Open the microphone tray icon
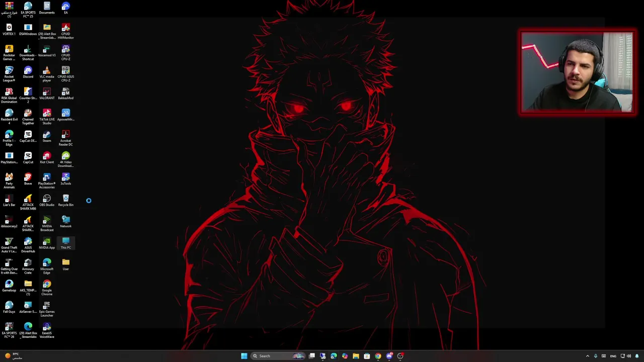The height and width of the screenshot is (362, 644). pos(596,356)
